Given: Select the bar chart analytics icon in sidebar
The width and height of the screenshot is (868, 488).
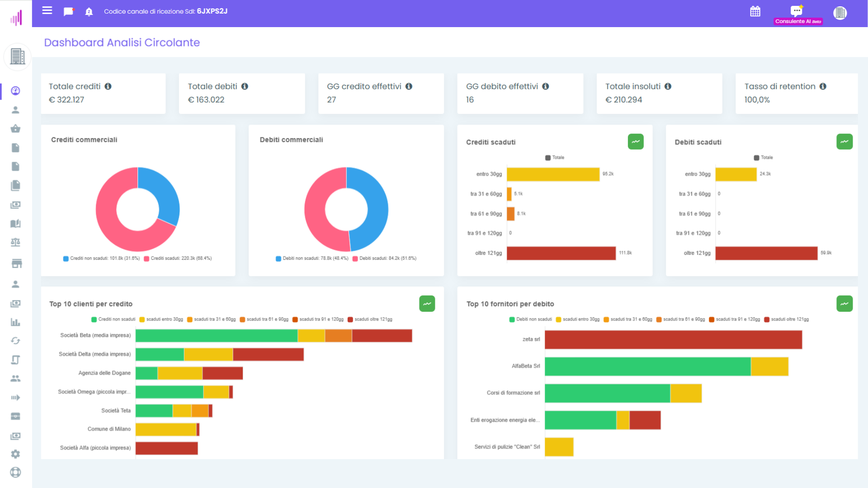Looking at the screenshot, I should [15, 322].
